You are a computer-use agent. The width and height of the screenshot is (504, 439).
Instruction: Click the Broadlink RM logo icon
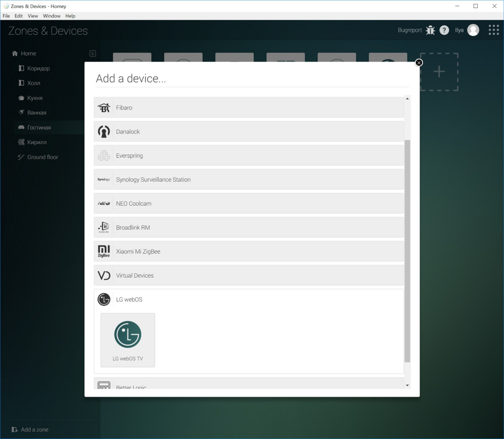click(103, 227)
